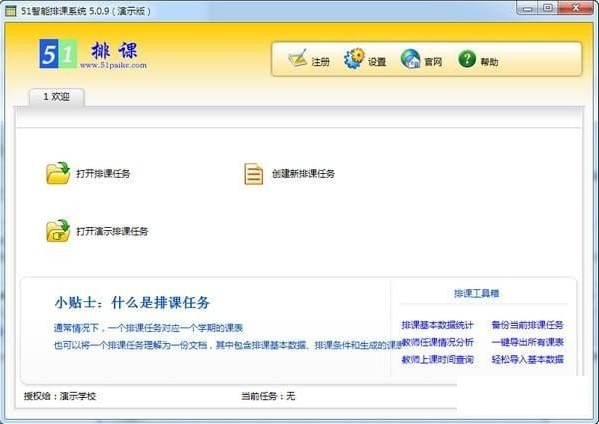Click the 教师任课情况分析 link

pos(438,342)
